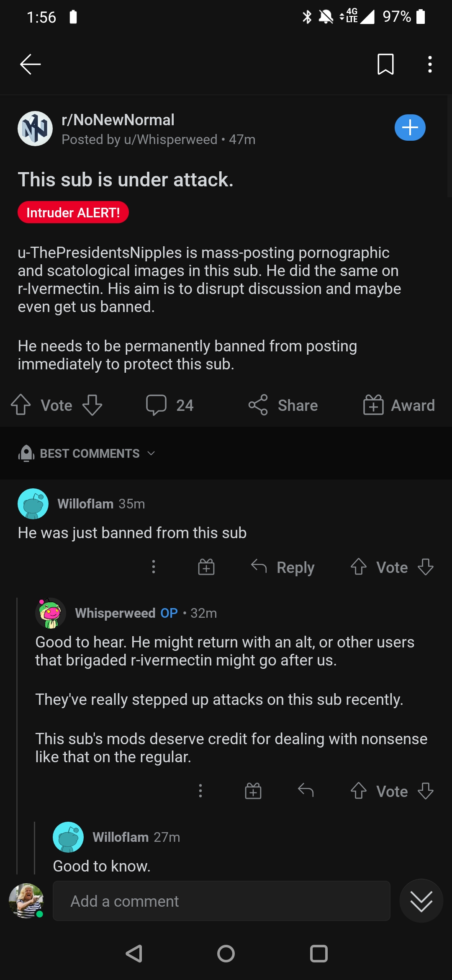Screen dimensions: 452x980
Task: Reply to Willoflam's banned comment
Action: point(283,567)
